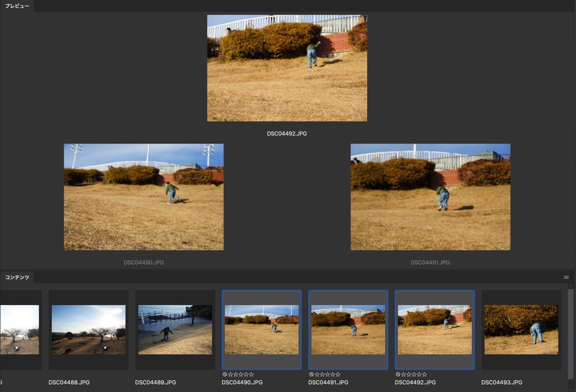This screenshot has height=392, width=576.
Task: Give DSC04491.JPG a five-star rating
Action: click(338, 374)
